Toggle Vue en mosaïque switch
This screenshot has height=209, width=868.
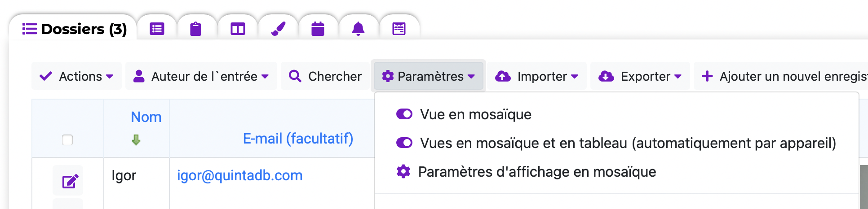tap(404, 114)
